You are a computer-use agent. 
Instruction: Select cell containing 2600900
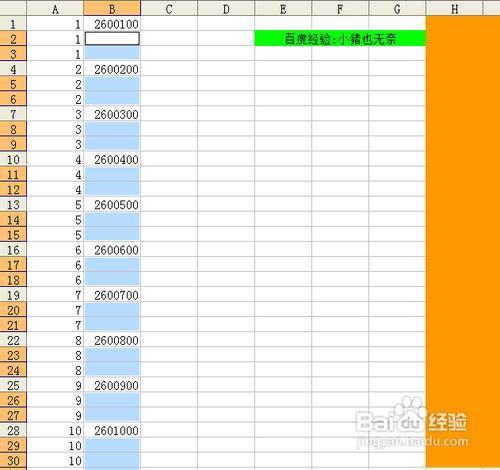coord(112,385)
